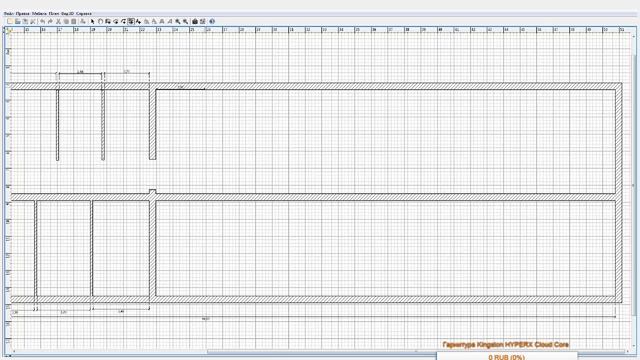Open the Мебель menu
Viewport: 640px width, 360px height.
pos(39,13)
